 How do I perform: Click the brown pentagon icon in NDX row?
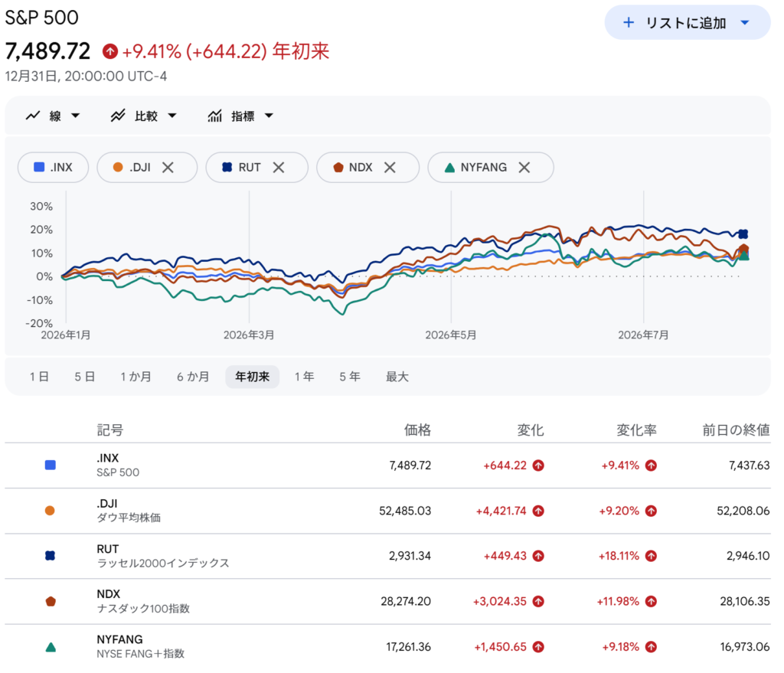51,601
